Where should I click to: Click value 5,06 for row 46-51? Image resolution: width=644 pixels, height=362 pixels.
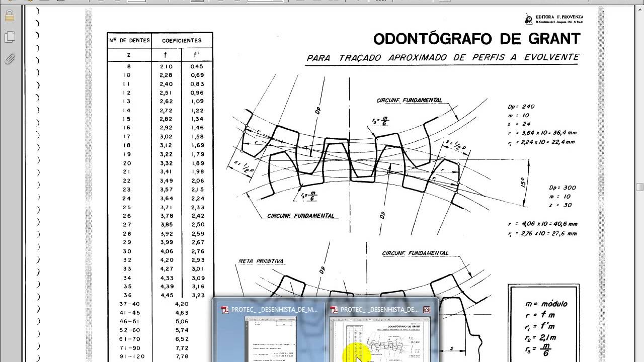pyautogui.click(x=182, y=321)
